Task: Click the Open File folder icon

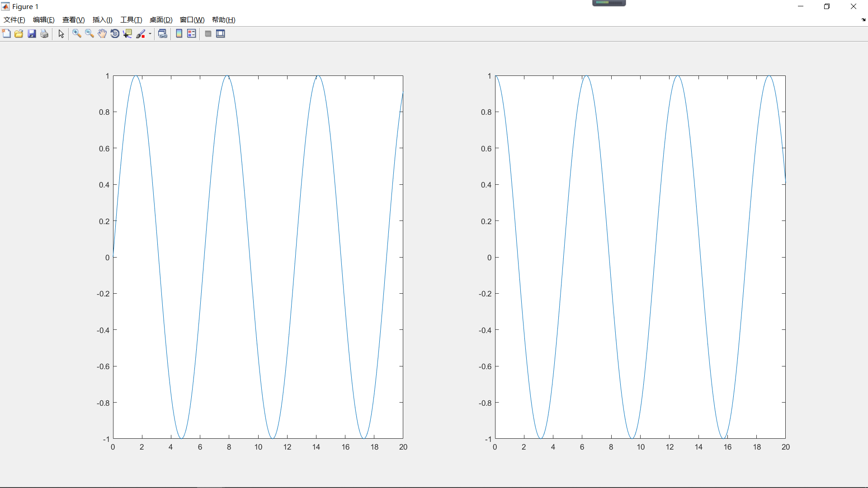Action: coord(19,34)
